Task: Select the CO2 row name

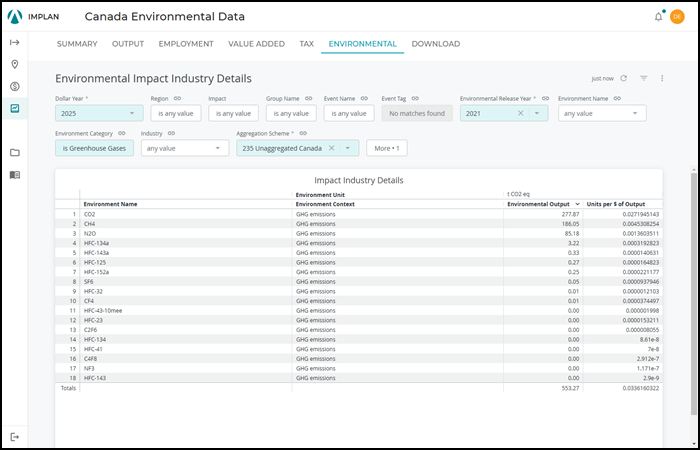Action: coord(90,214)
